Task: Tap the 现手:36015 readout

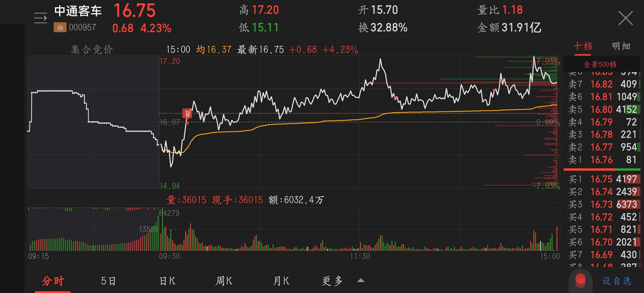Action: click(238, 200)
